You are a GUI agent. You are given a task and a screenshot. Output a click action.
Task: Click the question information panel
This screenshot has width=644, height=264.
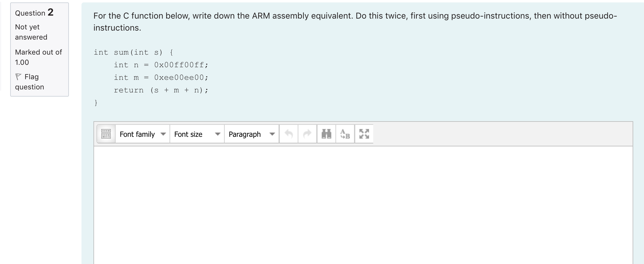[x=39, y=49]
